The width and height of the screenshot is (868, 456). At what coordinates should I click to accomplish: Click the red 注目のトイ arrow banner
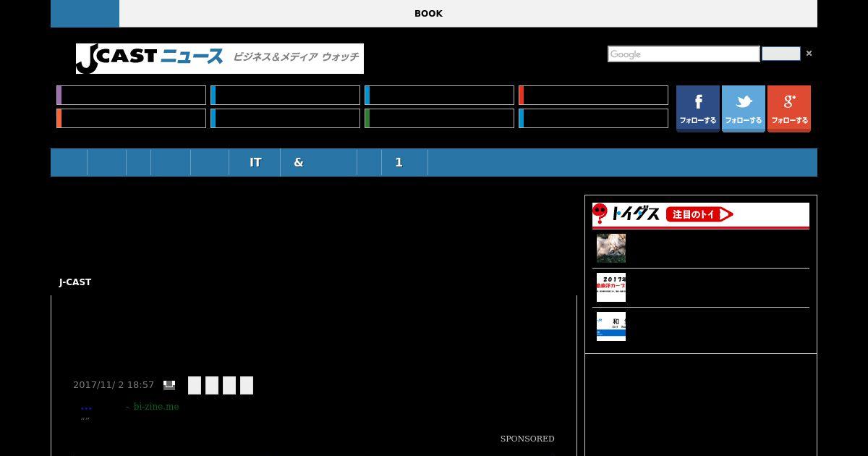coord(699,214)
